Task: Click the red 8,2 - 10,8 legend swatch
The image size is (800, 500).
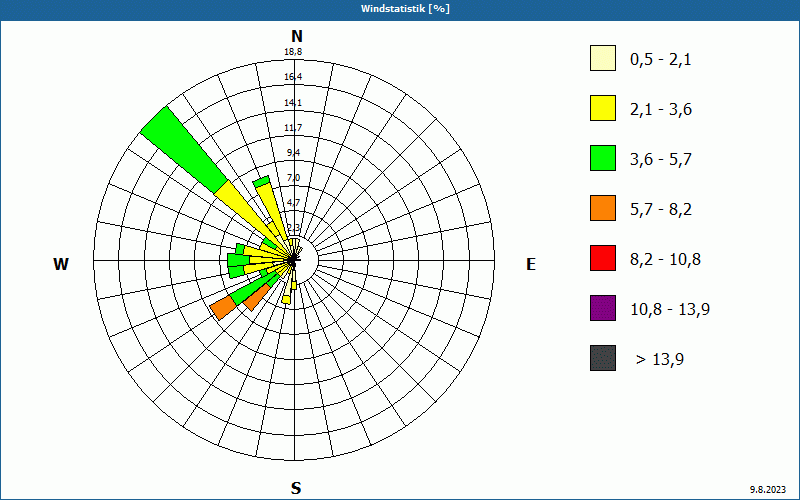Action: [603, 258]
